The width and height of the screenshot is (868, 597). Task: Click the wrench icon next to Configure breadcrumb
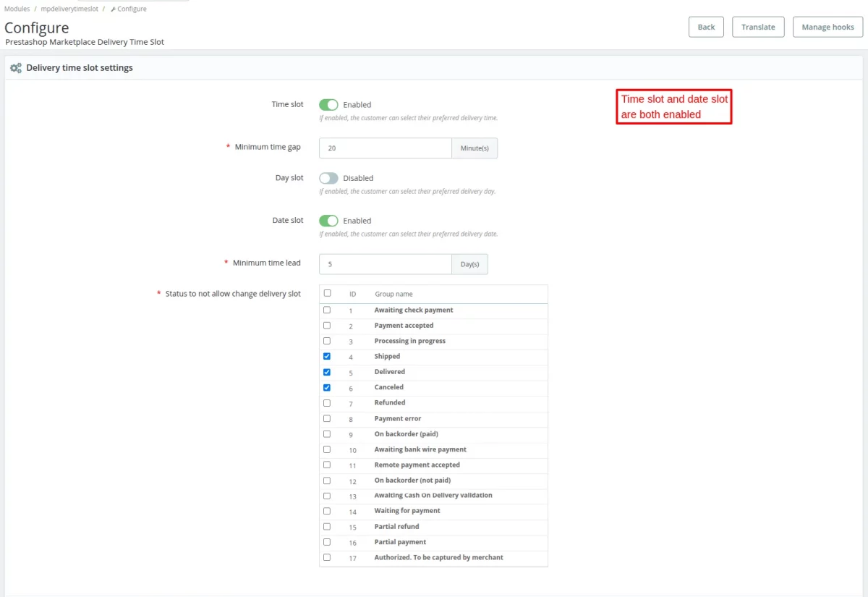click(x=113, y=9)
